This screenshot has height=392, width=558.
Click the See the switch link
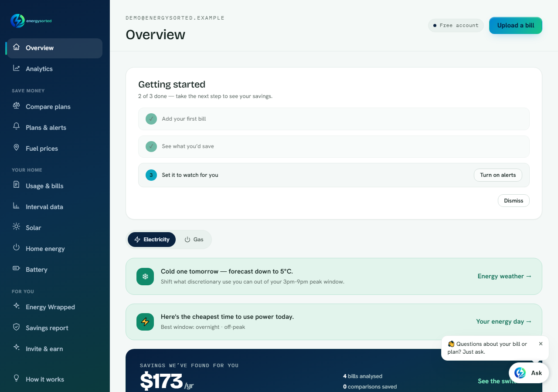[x=497, y=381]
